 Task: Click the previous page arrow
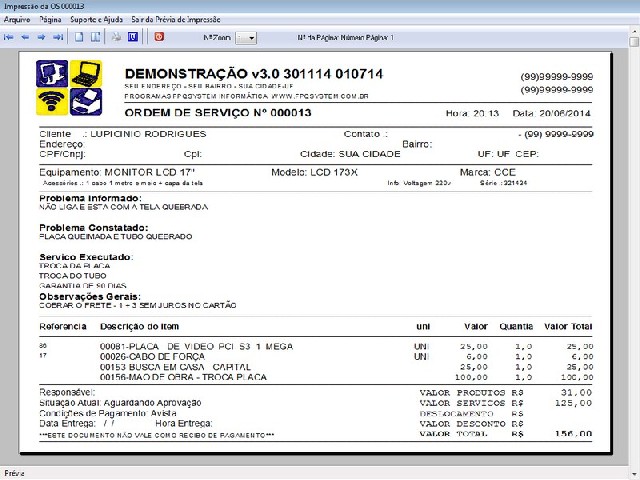tap(25, 37)
